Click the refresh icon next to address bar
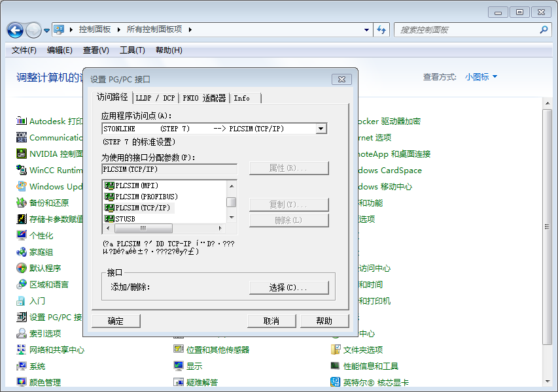558x392 pixels. click(x=381, y=30)
